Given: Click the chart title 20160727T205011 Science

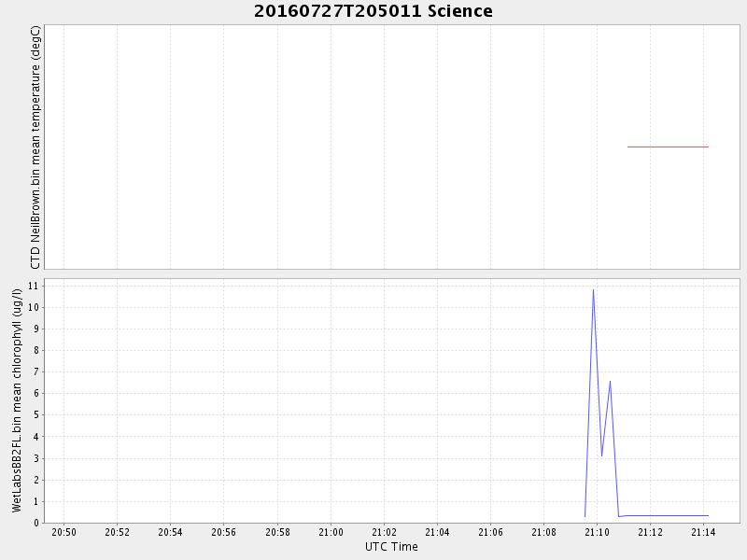Looking at the screenshot, I should (373, 11).
